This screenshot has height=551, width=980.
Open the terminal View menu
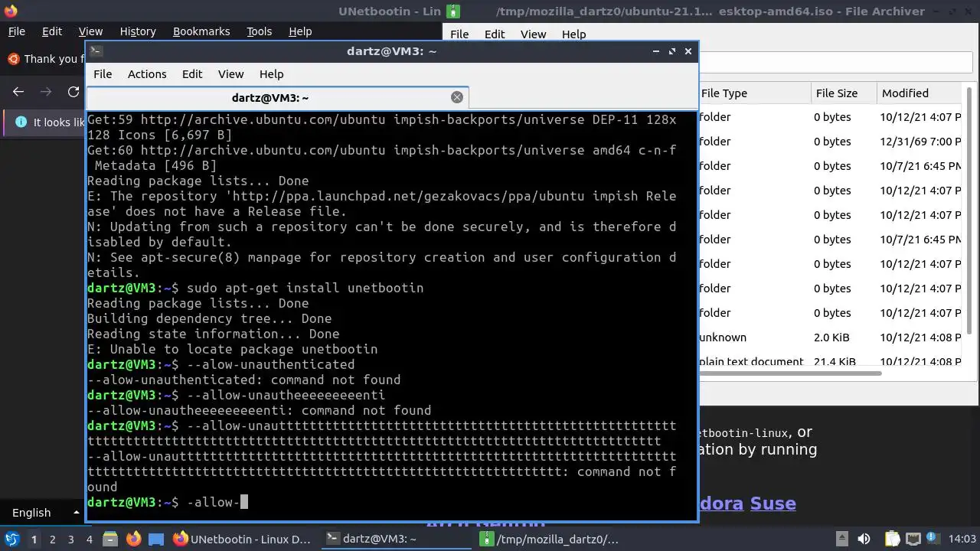point(230,74)
